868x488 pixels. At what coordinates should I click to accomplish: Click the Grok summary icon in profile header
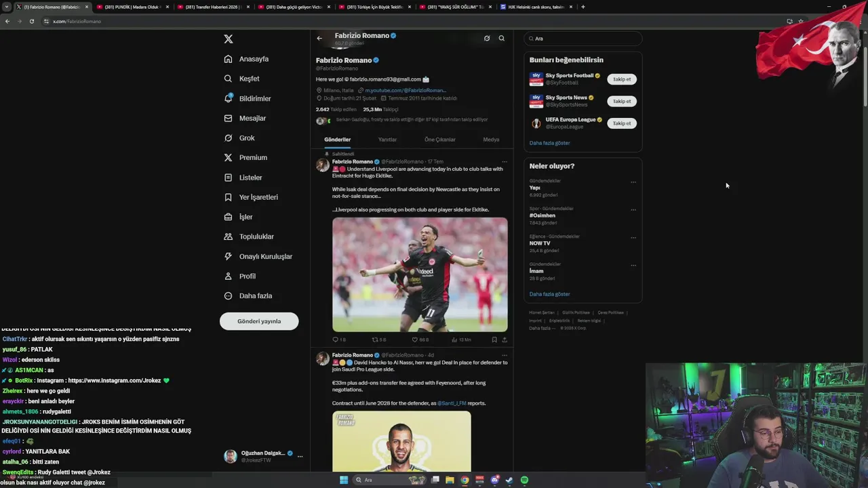487,38
